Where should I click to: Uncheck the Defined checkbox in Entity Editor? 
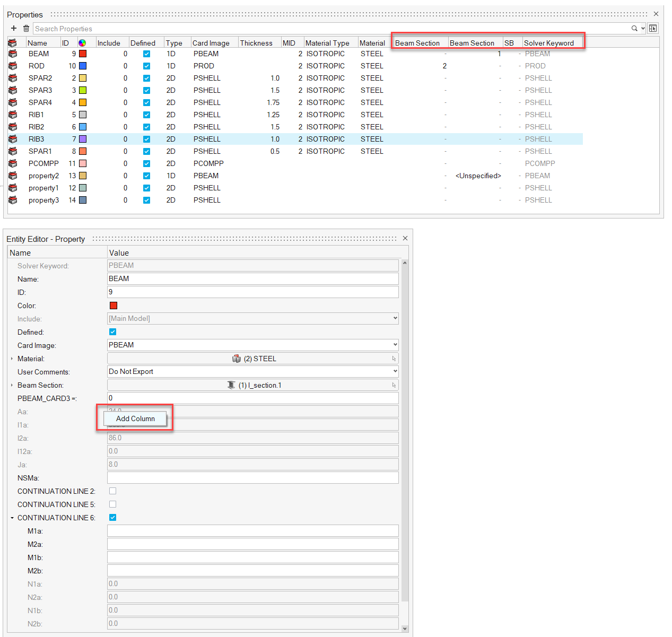pos(112,332)
